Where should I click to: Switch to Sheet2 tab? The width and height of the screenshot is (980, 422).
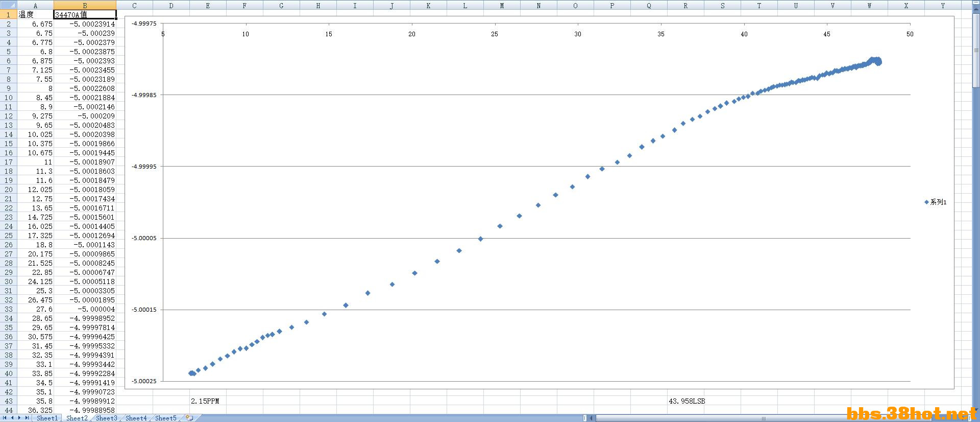77,418
